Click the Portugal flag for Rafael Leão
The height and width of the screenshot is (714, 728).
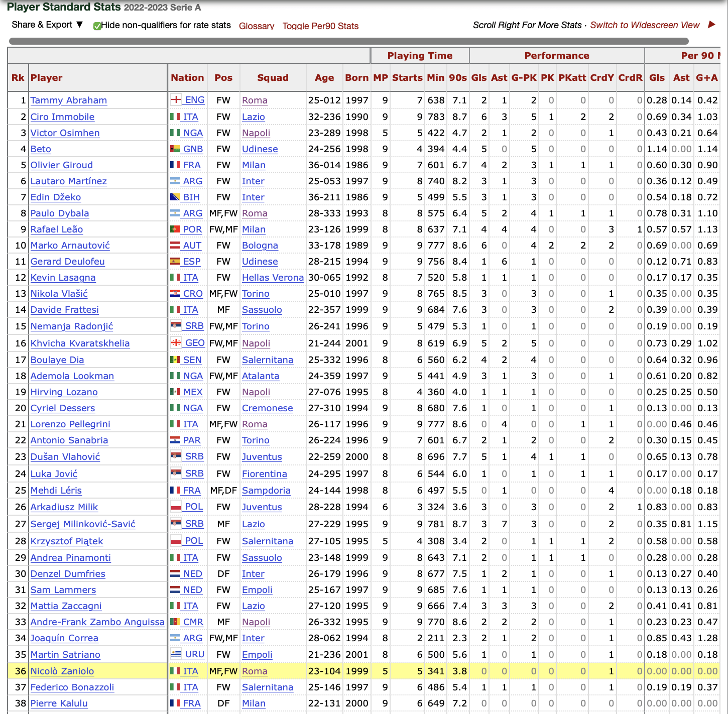(x=175, y=229)
